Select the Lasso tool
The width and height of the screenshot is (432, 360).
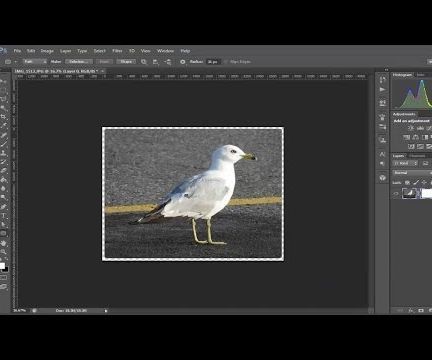(3, 99)
